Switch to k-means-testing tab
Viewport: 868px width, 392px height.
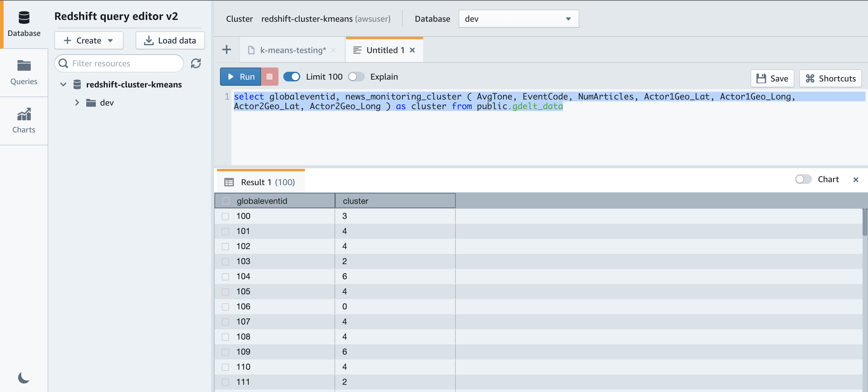(292, 50)
